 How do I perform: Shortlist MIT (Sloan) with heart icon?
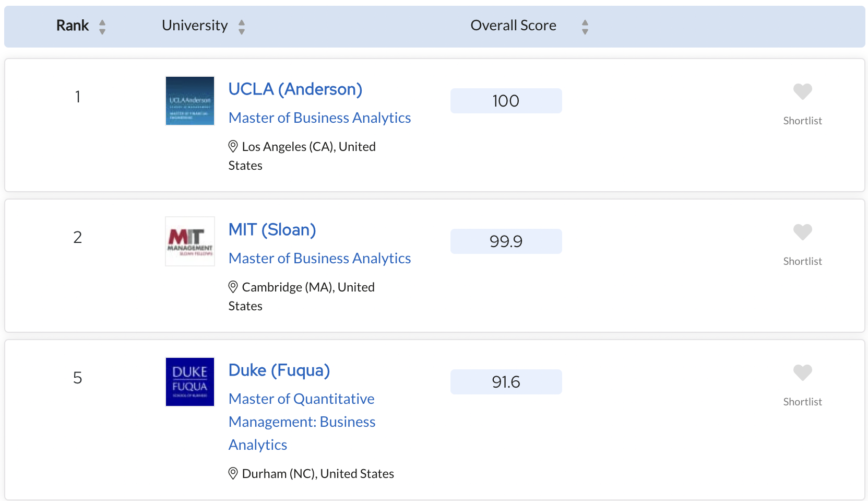(803, 232)
